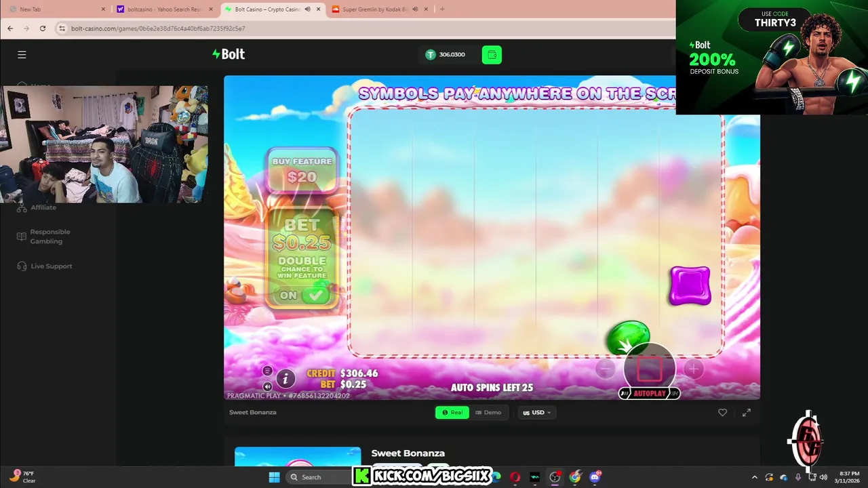The image size is (868, 488).
Task: Stop the spin with the square button
Action: pos(649,368)
